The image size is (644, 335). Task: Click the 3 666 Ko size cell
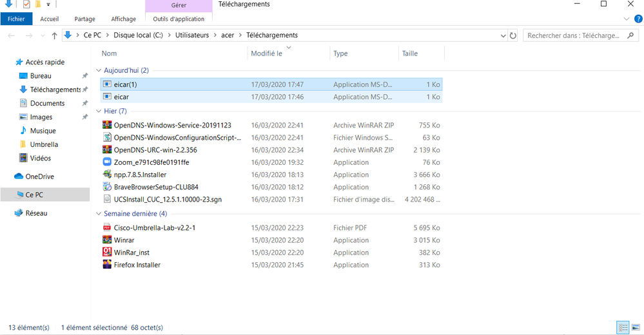427,175
